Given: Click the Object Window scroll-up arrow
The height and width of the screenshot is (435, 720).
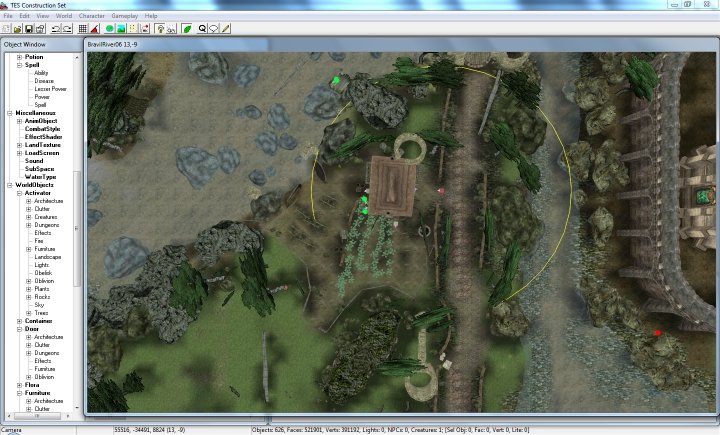Looking at the screenshot, I should point(77,57).
